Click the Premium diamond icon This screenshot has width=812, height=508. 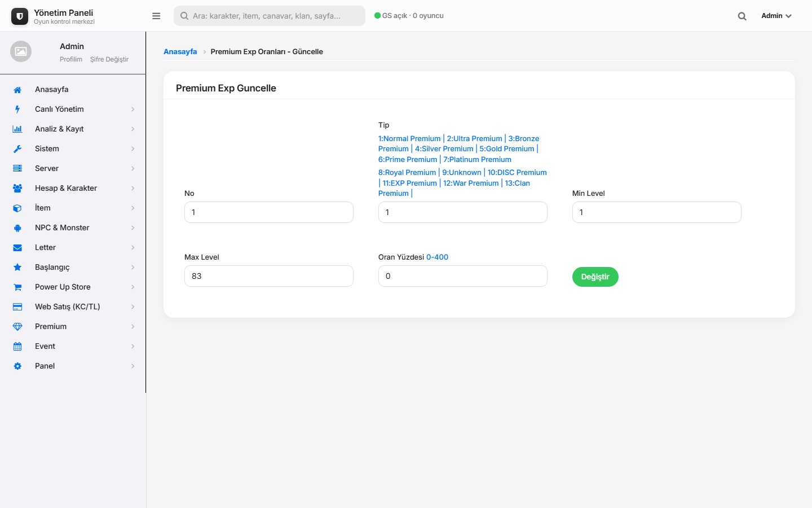click(x=17, y=327)
